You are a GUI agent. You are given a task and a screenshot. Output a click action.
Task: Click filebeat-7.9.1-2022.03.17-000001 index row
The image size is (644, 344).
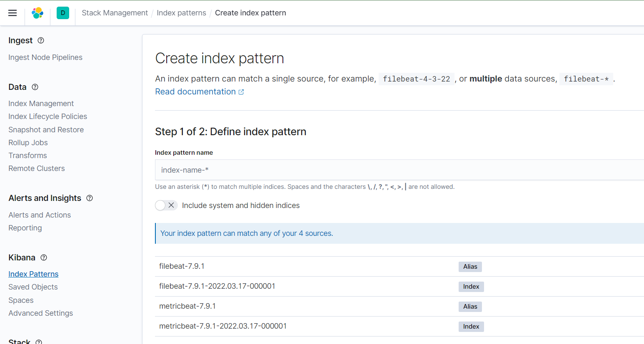pos(399,287)
